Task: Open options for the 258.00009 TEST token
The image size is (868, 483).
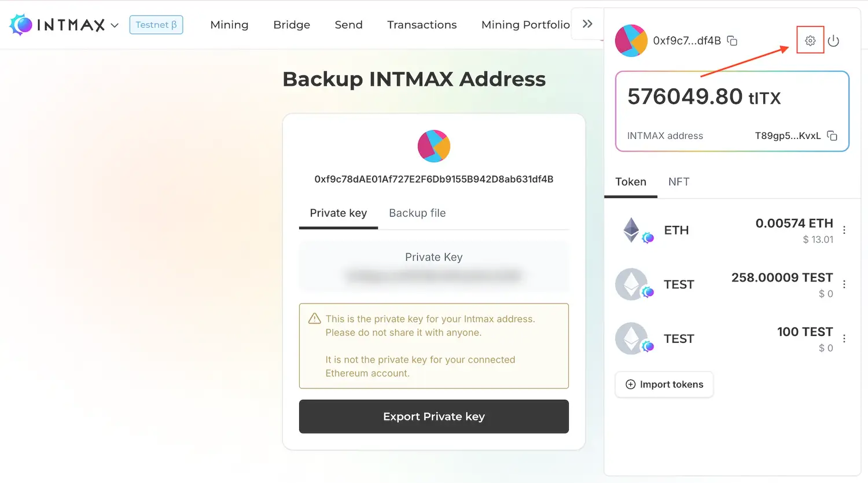Action: [844, 284]
